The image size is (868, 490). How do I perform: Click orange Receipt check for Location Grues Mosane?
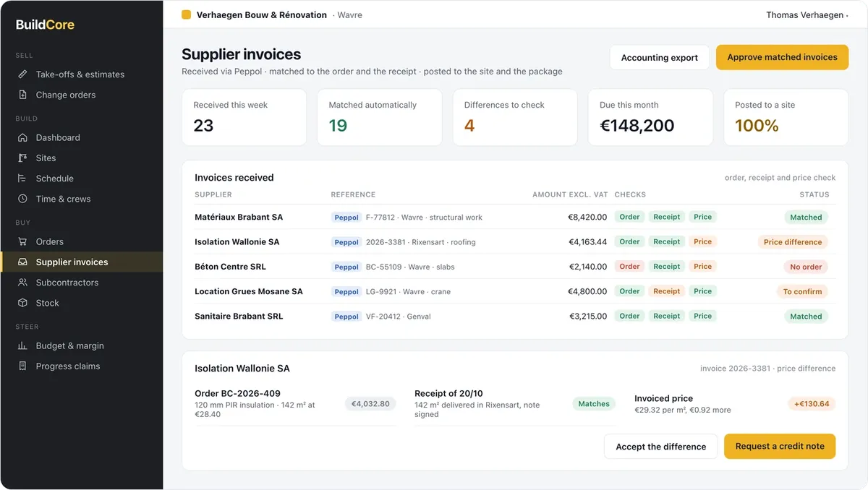click(666, 291)
